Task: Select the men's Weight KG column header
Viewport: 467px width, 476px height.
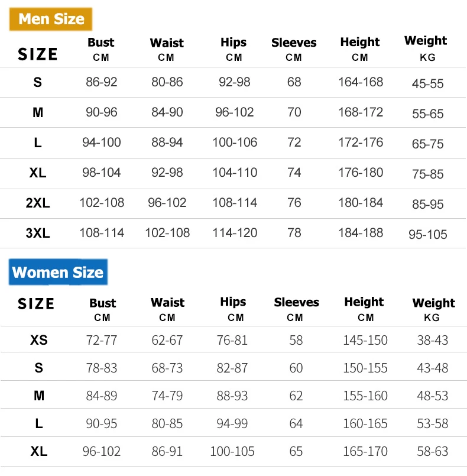Action: click(426, 48)
